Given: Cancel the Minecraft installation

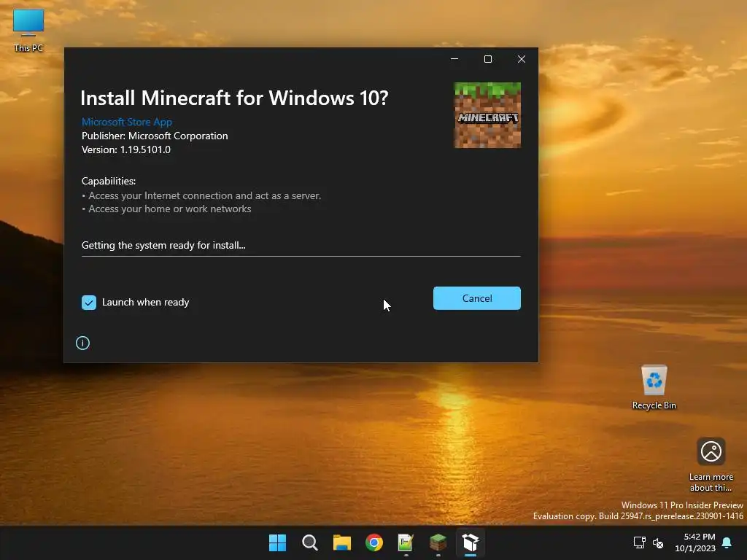Looking at the screenshot, I should click(x=477, y=298).
